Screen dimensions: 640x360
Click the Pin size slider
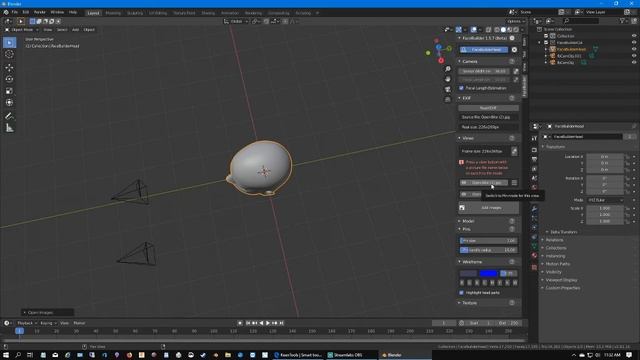(x=488, y=241)
